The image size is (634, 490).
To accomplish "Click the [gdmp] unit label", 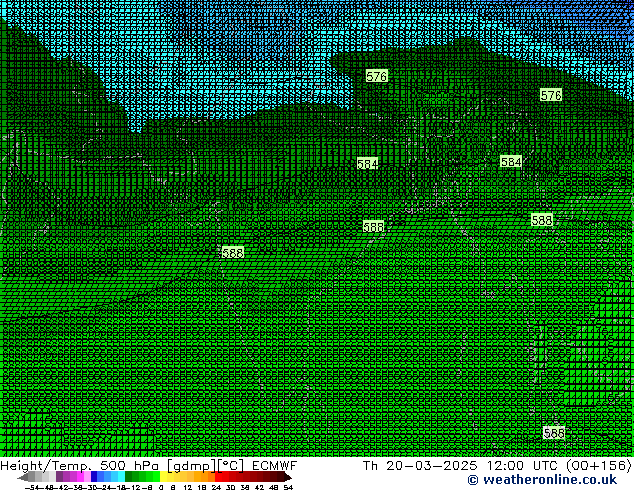I will (x=191, y=466).
